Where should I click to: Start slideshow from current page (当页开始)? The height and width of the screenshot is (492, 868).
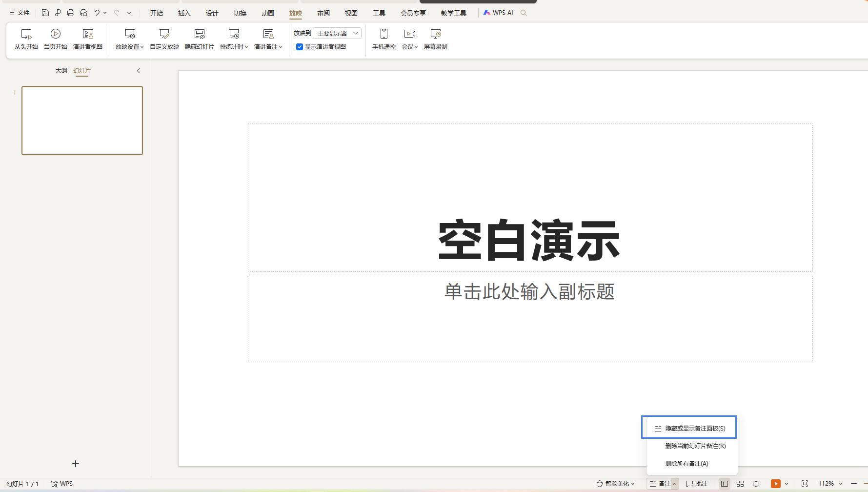56,34
